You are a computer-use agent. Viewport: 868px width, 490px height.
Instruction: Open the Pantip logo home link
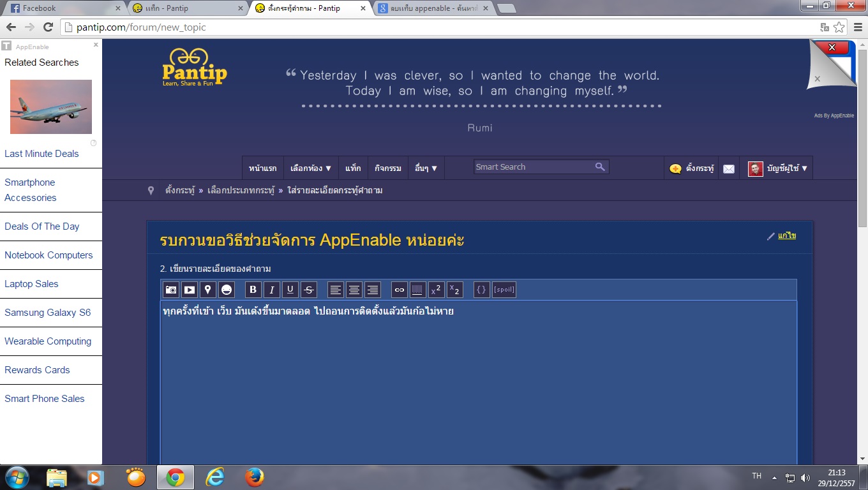[x=195, y=68]
